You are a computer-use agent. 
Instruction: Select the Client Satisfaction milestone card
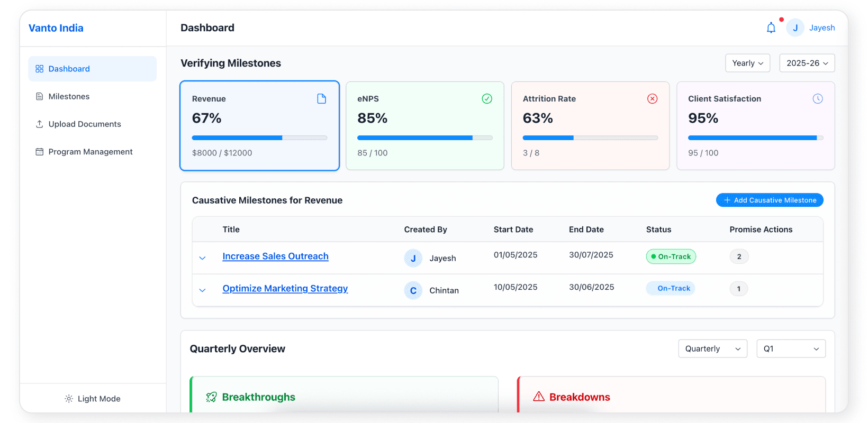point(756,126)
